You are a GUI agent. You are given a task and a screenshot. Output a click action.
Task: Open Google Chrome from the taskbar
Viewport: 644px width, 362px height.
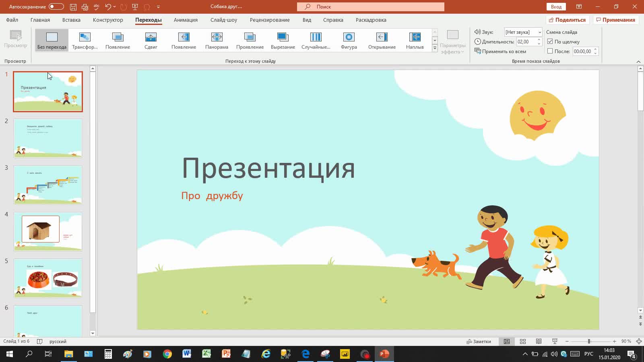pyautogui.click(x=167, y=354)
